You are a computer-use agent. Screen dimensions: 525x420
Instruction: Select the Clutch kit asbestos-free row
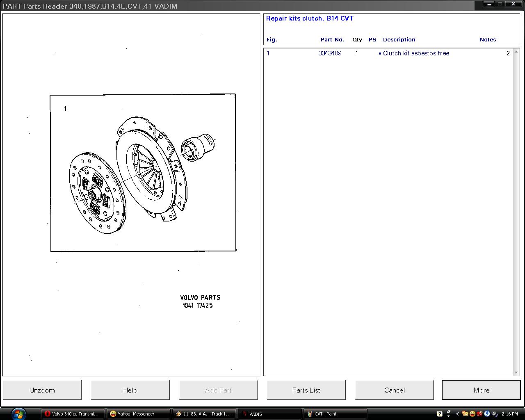[388, 53]
